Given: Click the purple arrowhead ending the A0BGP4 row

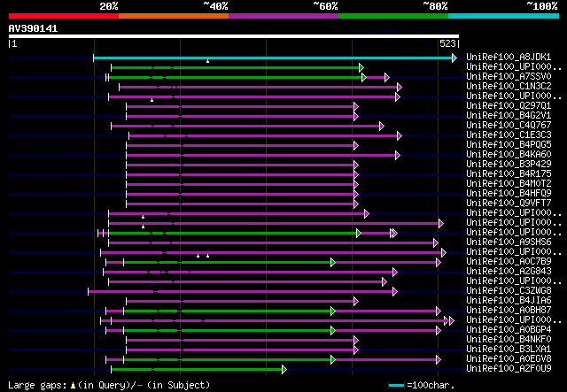Looking at the screenshot, I should coord(439,331).
